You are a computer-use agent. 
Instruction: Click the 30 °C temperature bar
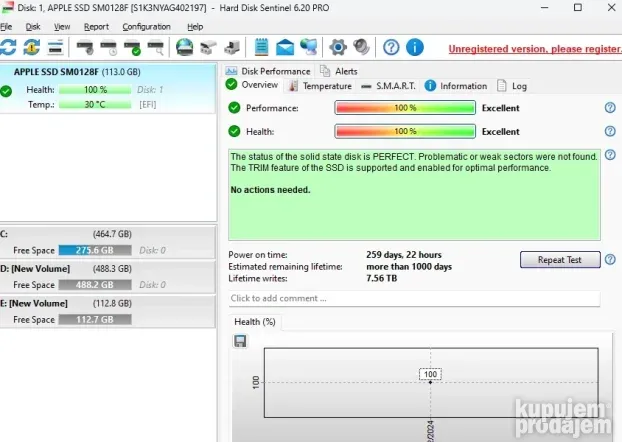pyautogui.click(x=95, y=105)
